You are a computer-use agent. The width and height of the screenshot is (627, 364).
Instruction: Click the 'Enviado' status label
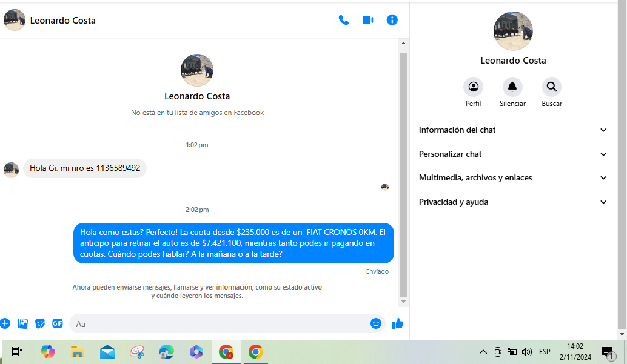(377, 271)
